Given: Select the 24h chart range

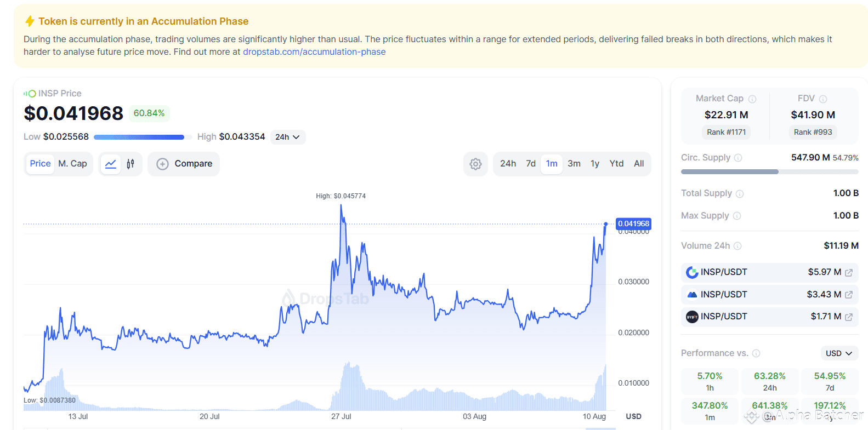Looking at the screenshot, I should [508, 164].
